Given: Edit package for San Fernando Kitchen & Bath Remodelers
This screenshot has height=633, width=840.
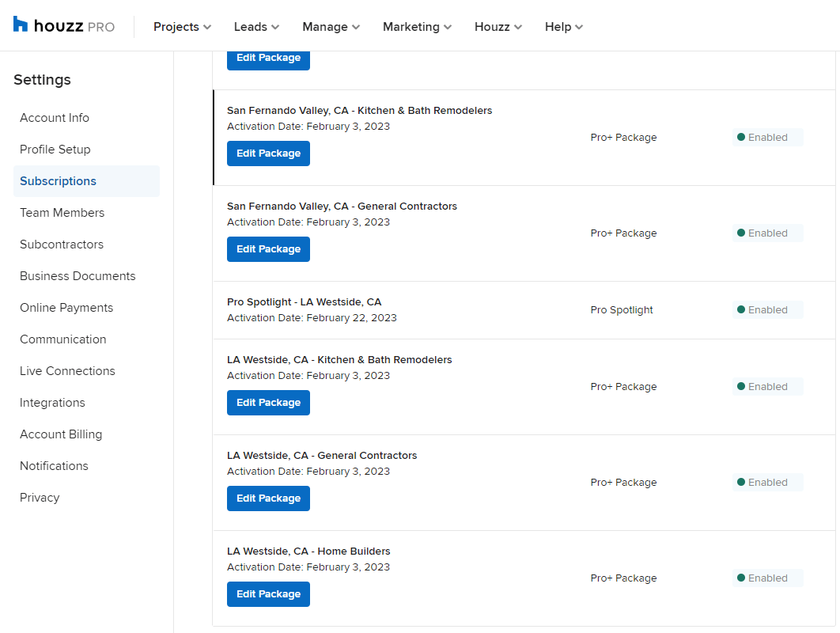Looking at the screenshot, I should tap(268, 154).
